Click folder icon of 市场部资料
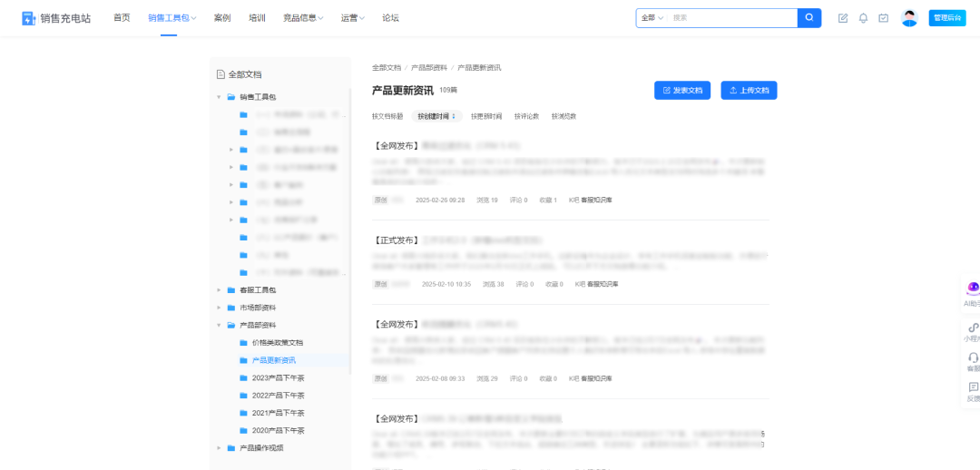Screen dimensions: 980x470 pyautogui.click(x=231, y=308)
